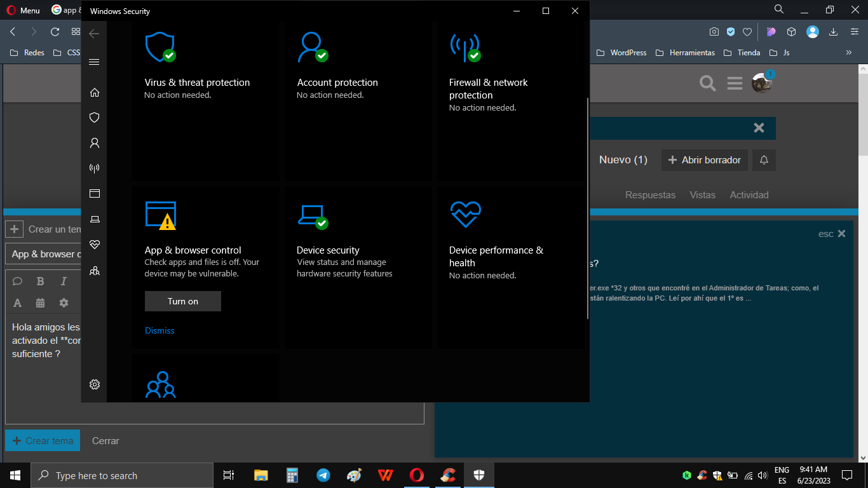
Task: Open Opera Easy Setup sliders icon
Action: click(x=855, y=32)
